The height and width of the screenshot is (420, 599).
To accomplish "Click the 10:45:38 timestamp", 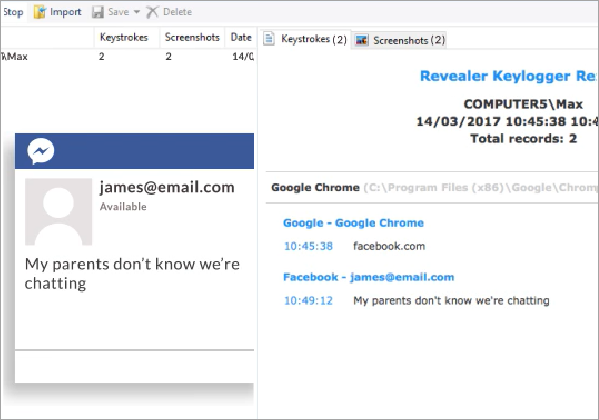I will pos(308,246).
